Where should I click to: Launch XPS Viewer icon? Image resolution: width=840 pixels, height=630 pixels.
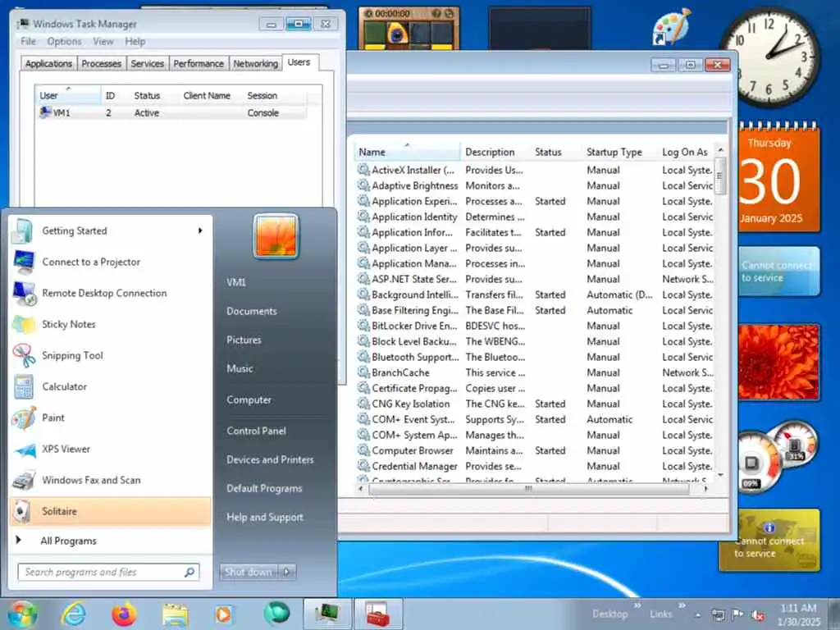25,450
